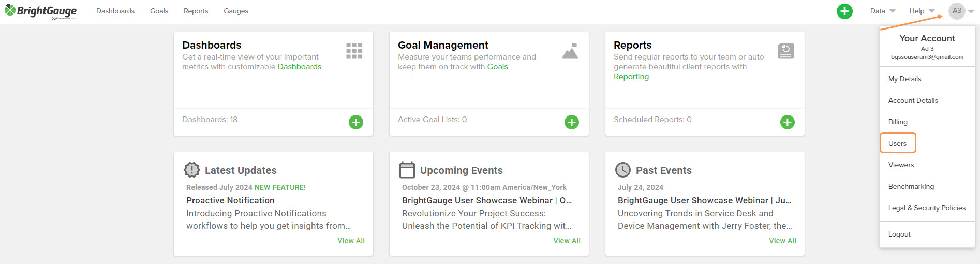Click the Reports card icon
The height and width of the screenshot is (264, 980).
[785, 51]
